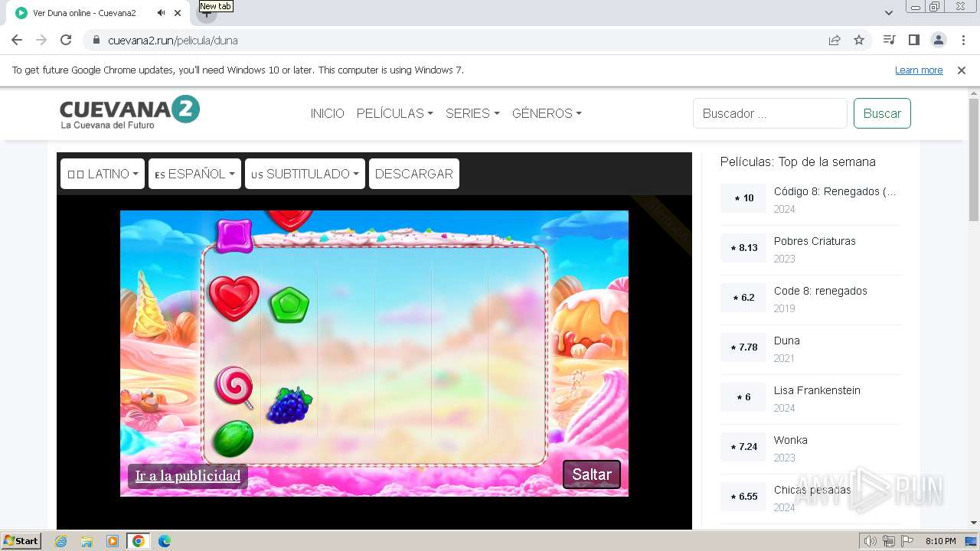
Task: Launch Internet Explorer from taskbar
Action: [61, 541]
